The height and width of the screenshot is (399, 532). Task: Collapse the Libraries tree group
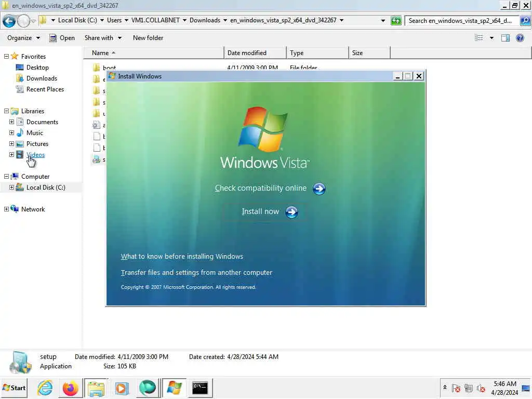point(6,111)
